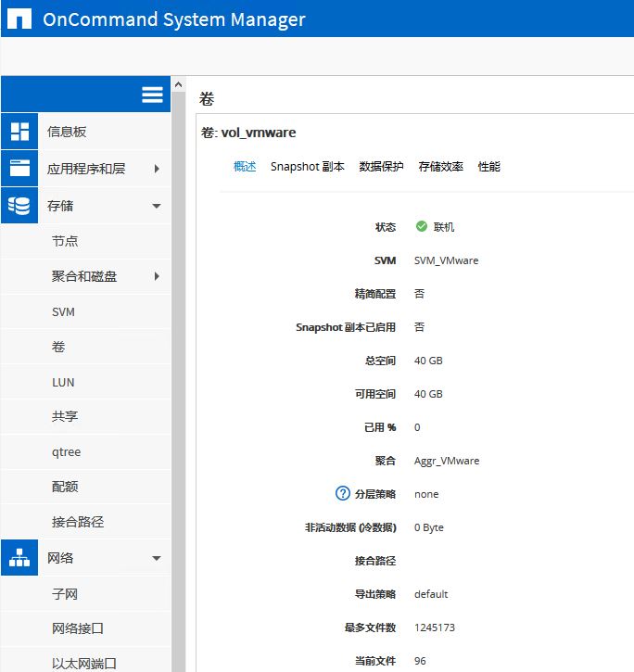Image resolution: width=634 pixels, height=672 pixels.
Task: Click the 非活动数据 (冷数据) label
Action: pos(350,527)
